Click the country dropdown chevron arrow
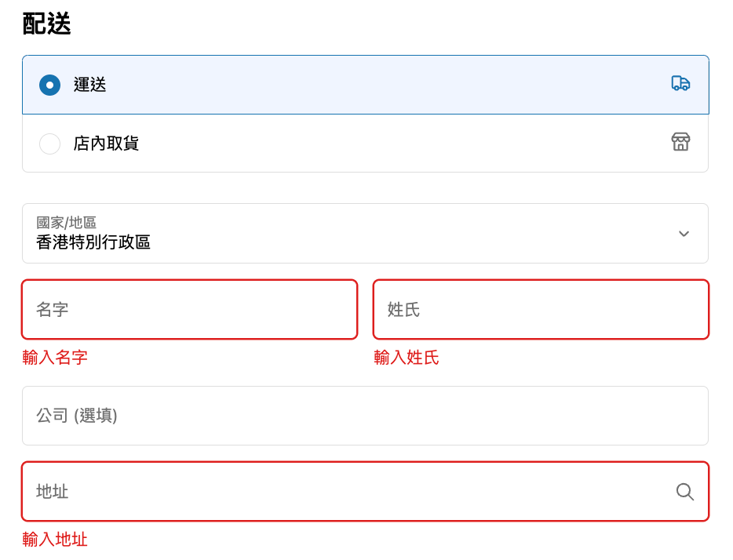733x560 pixels. [684, 234]
